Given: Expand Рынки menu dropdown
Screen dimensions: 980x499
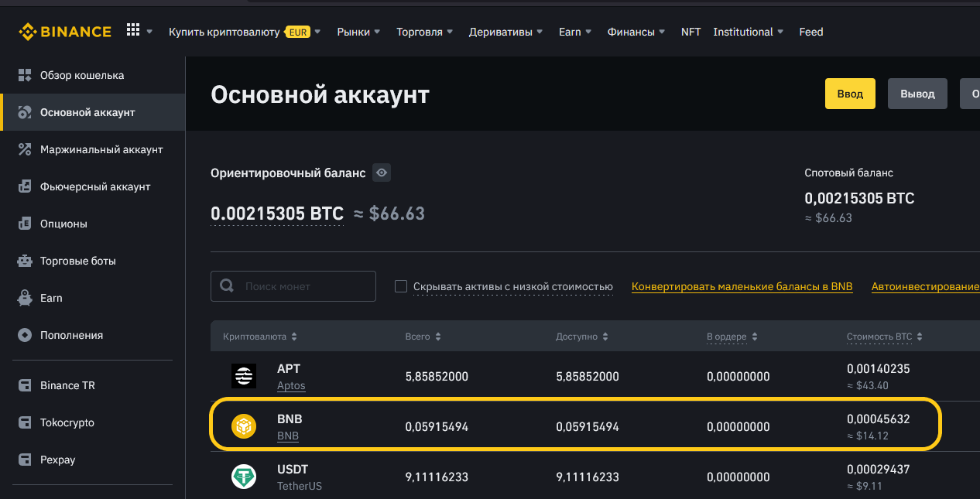Looking at the screenshot, I should pos(377,32).
